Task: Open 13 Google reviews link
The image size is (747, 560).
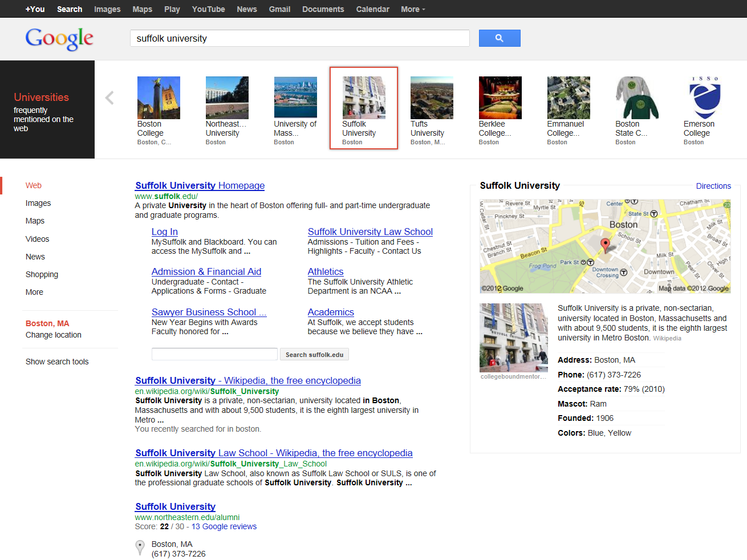Action: pos(224,526)
